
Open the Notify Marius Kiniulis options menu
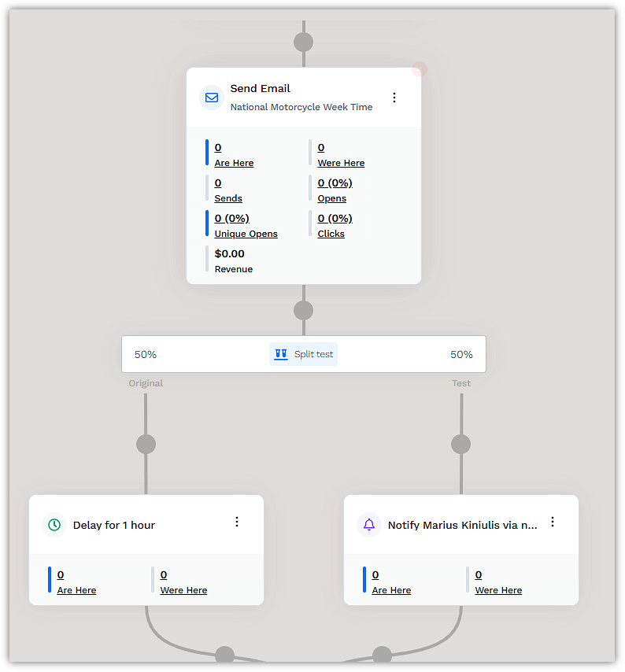coord(553,522)
